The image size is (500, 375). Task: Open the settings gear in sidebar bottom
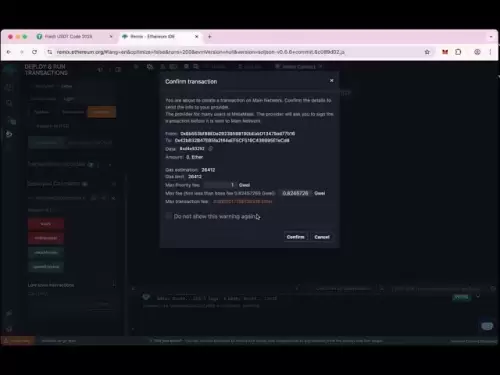click(x=9, y=329)
